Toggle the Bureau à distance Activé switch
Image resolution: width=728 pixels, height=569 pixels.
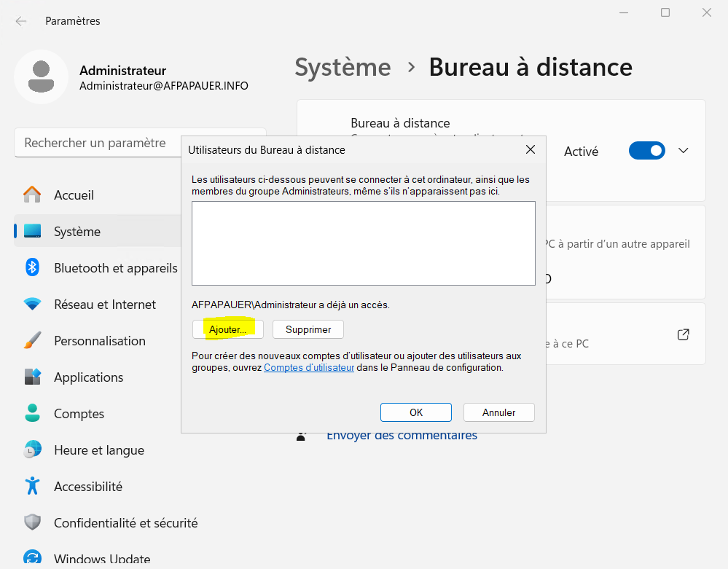tap(646, 151)
